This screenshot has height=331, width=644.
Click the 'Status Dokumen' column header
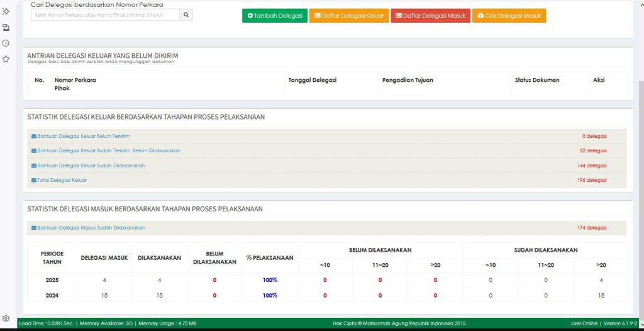coord(537,80)
